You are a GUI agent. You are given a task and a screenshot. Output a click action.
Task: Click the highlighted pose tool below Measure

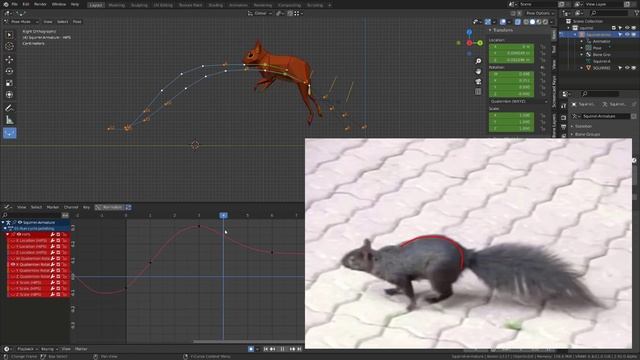(x=9, y=133)
